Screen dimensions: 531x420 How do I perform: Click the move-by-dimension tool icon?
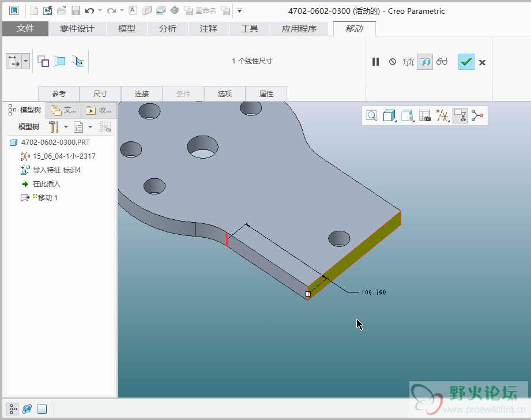(x=14, y=61)
